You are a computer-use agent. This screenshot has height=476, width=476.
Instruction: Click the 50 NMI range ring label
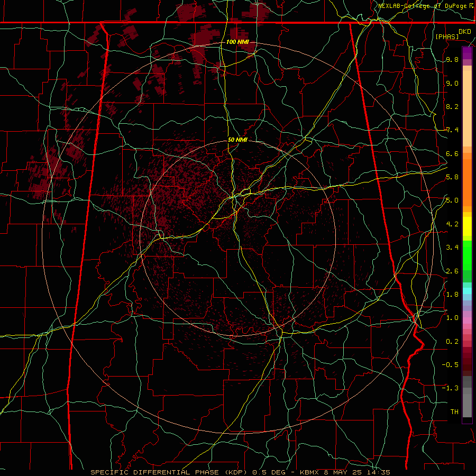click(x=237, y=140)
